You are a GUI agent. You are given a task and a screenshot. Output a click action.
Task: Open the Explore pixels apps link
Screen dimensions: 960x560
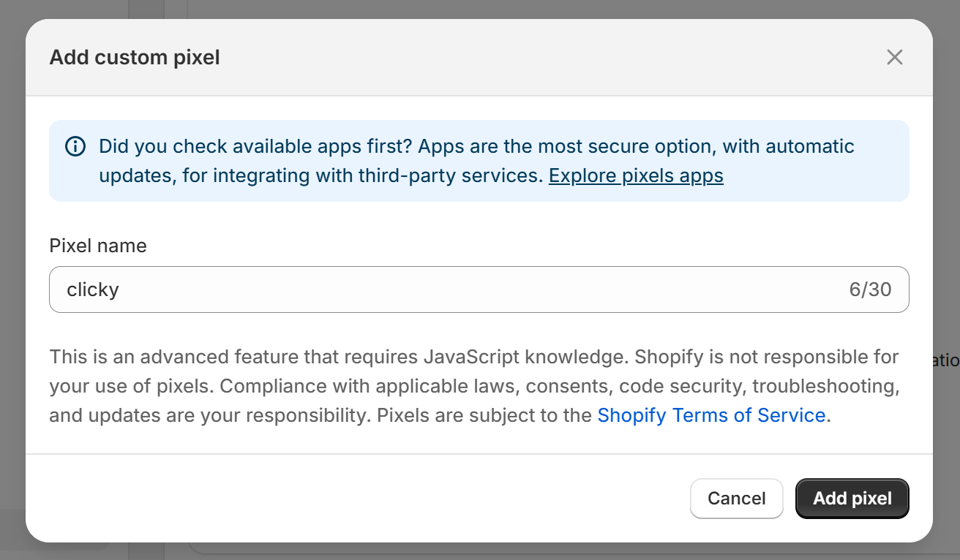pos(635,175)
